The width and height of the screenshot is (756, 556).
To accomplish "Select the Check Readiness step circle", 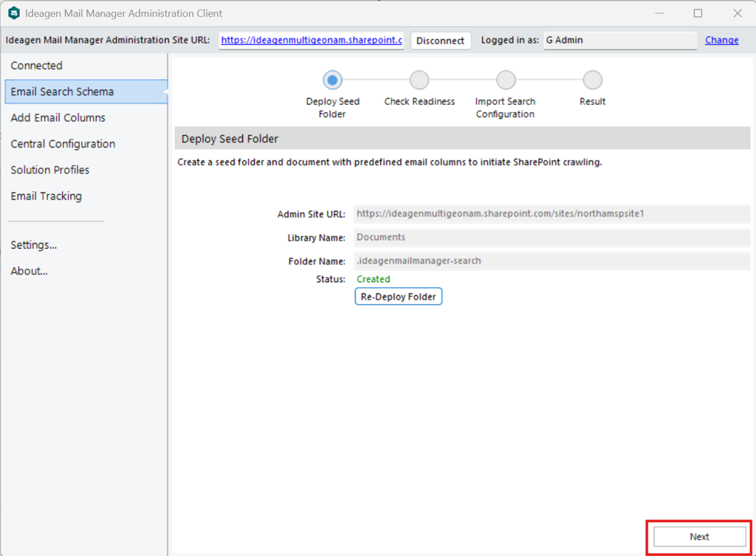I will point(419,80).
